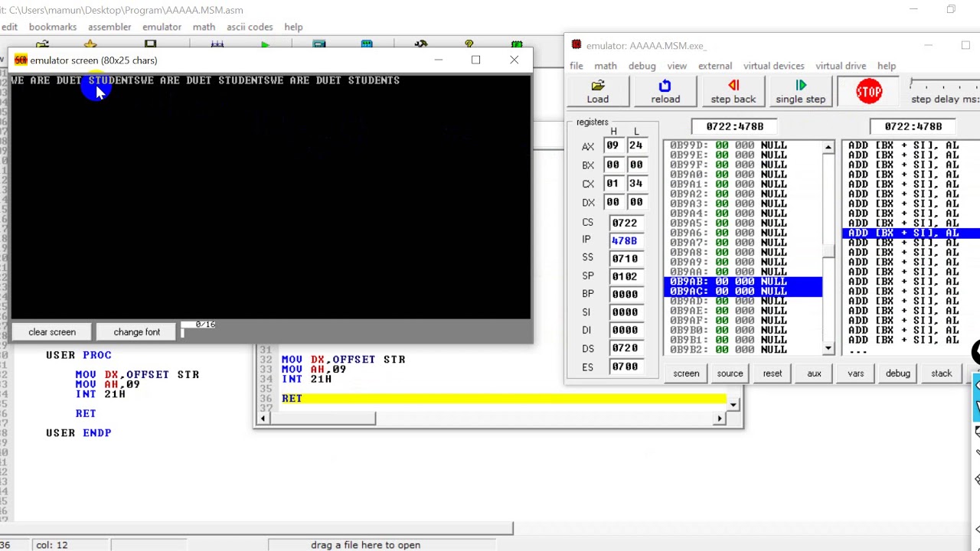The width and height of the screenshot is (980, 551).
Task: Click clear screen button
Action: 52,332
